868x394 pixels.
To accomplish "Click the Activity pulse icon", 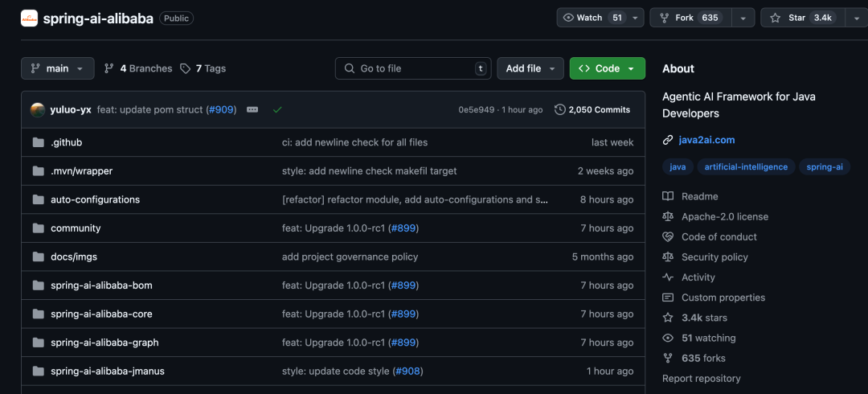I will [668, 277].
